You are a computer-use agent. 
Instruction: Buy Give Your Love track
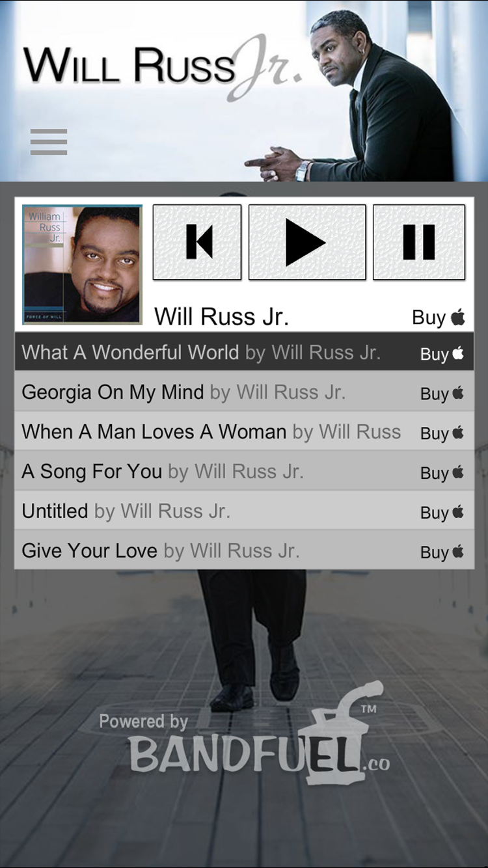[442, 552]
